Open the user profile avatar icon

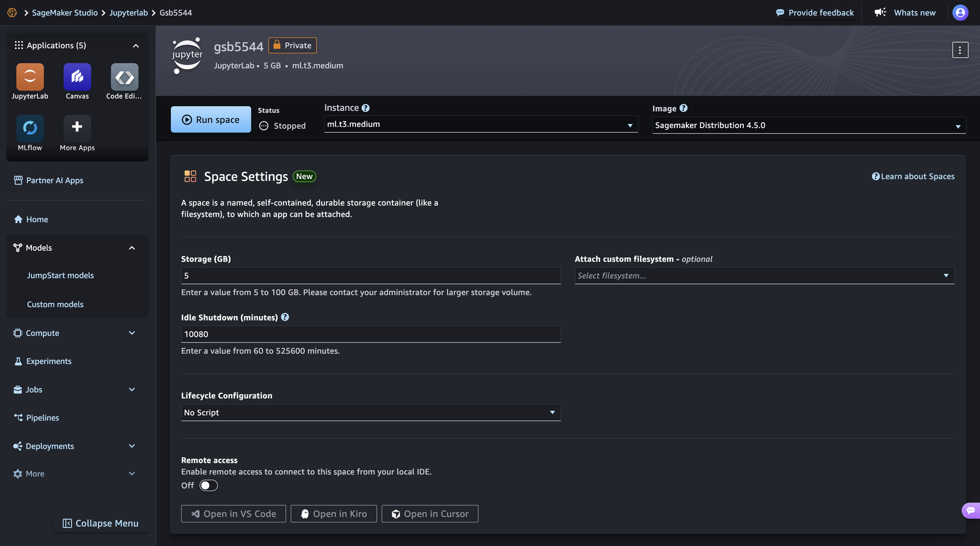[960, 13]
